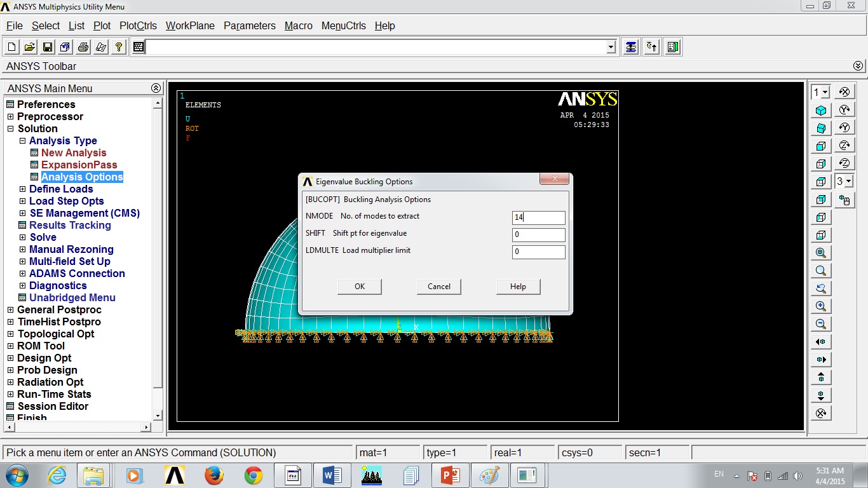
Task: Expand the General Postproc node
Action: pyautogui.click(x=10, y=309)
